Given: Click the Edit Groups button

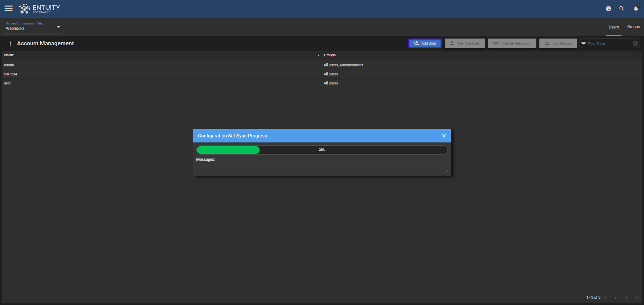Looking at the screenshot, I should [558, 44].
